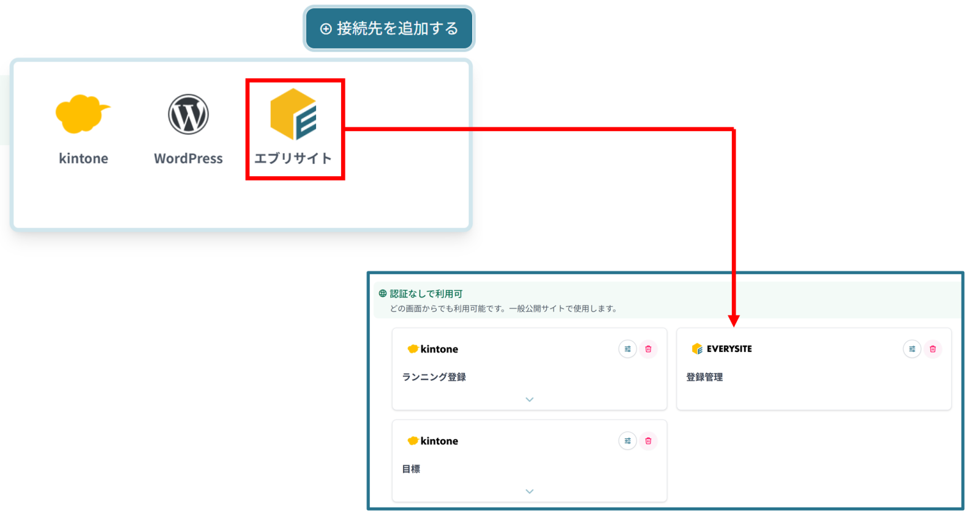Open settings for EVERYSITE 登録管理
The height and width of the screenshot is (521, 980).
[911, 349]
